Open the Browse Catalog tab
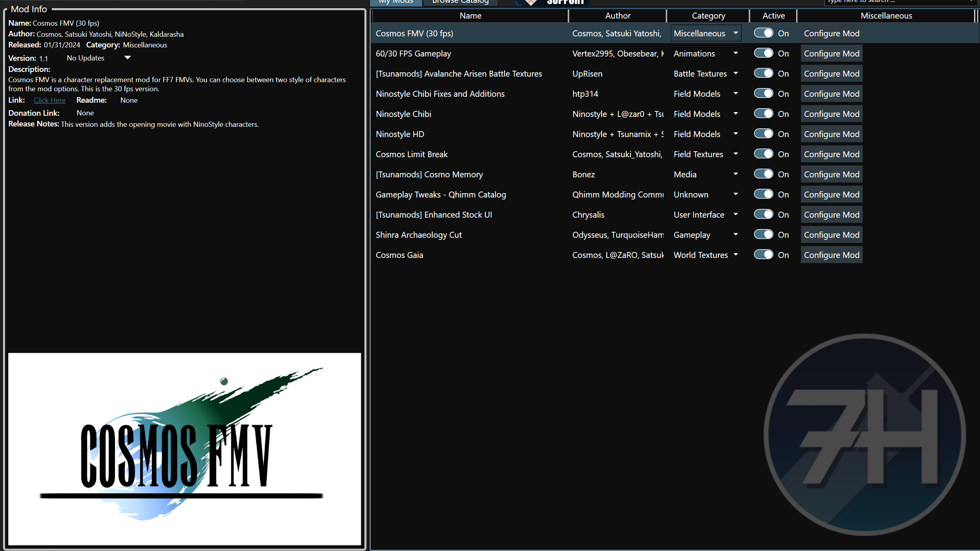 coord(460,2)
